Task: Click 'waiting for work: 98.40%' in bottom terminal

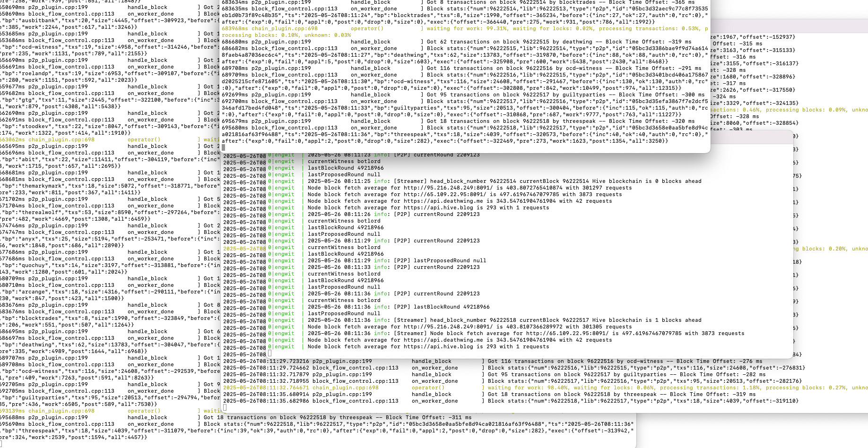Action: pos(528,388)
